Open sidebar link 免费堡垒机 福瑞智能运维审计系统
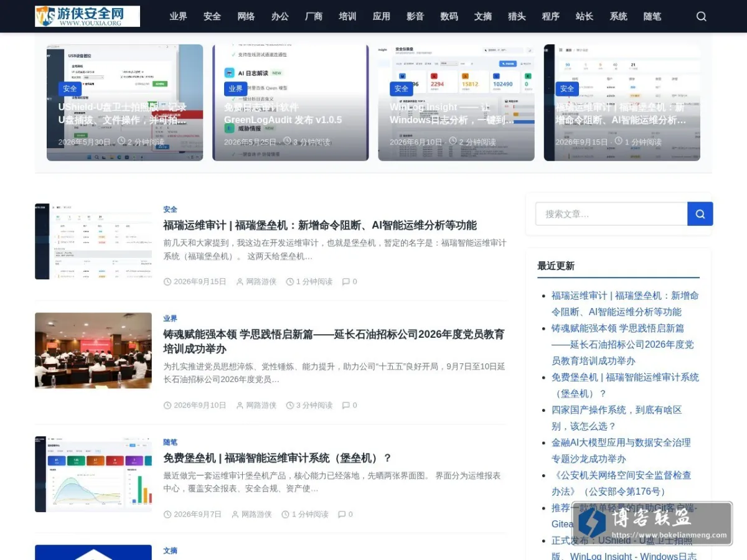This screenshot has height=560, width=747. pyautogui.click(x=625, y=385)
